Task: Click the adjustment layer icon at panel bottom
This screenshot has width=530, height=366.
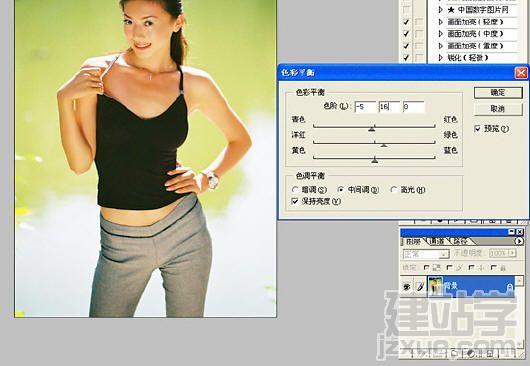Action: (x=471, y=353)
